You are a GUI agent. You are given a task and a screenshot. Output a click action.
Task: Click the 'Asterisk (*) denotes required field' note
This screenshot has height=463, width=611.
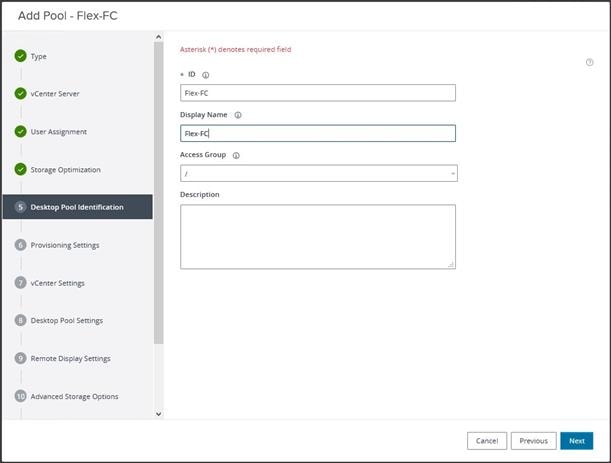click(x=235, y=49)
